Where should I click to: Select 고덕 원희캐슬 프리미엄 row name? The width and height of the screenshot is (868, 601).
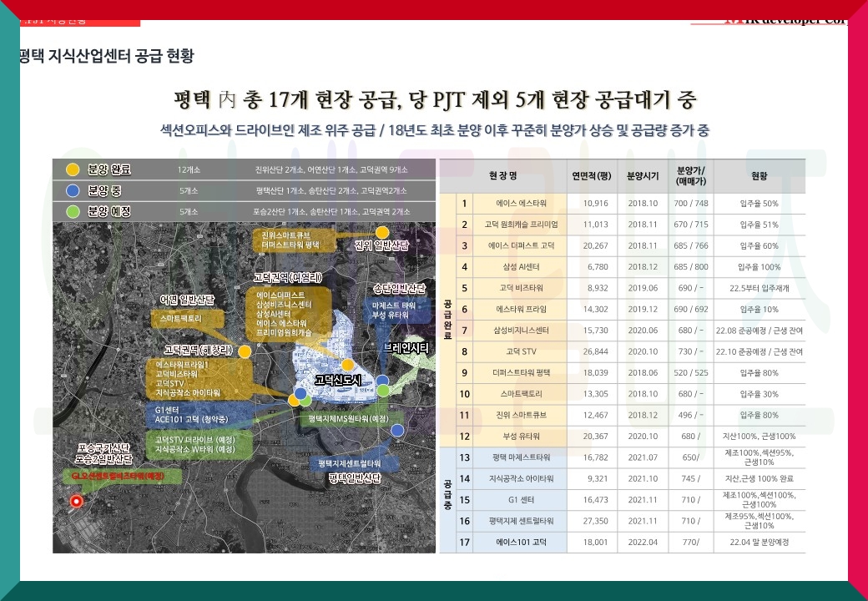point(521,225)
